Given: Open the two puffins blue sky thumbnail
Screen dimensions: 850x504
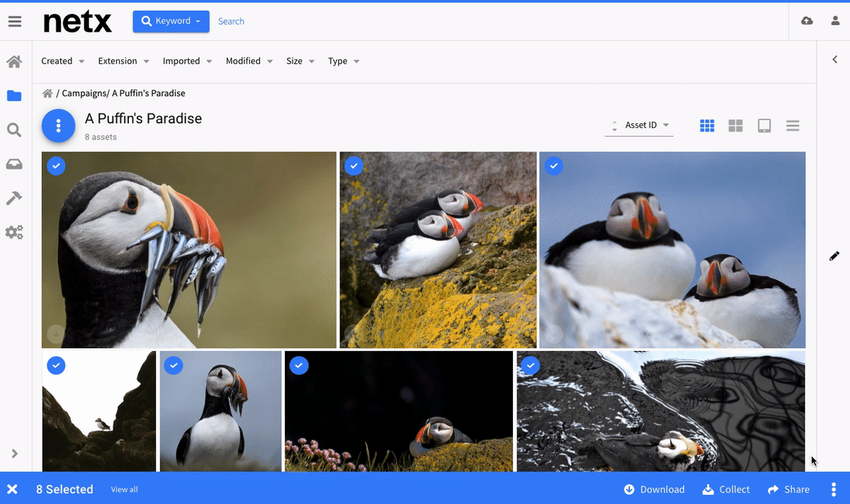Looking at the screenshot, I should click(x=672, y=250).
